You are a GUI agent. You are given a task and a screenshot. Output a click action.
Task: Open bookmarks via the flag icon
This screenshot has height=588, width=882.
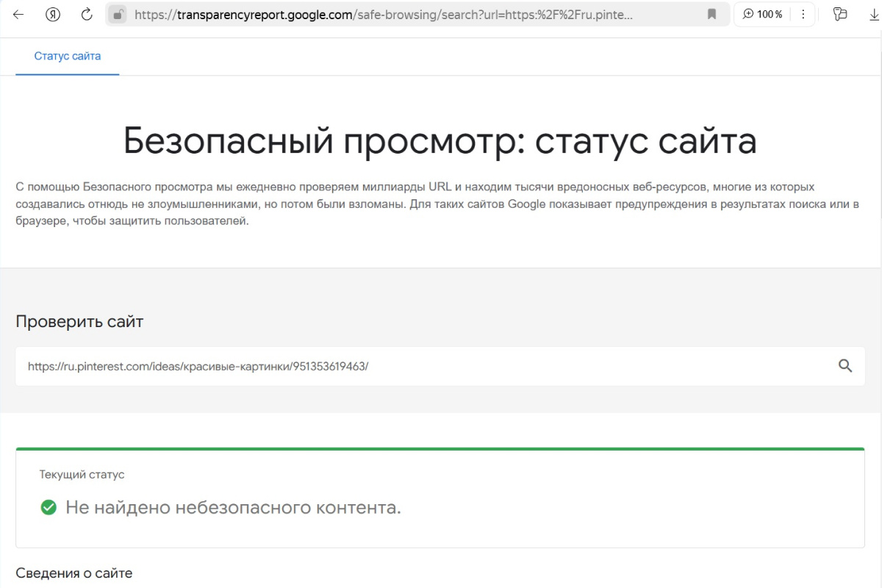(x=711, y=14)
